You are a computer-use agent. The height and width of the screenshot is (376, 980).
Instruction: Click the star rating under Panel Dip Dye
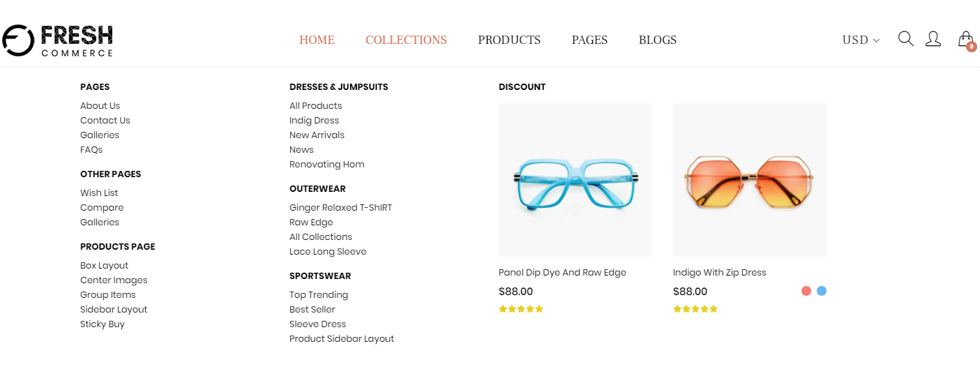pyautogui.click(x=521, y=309)
